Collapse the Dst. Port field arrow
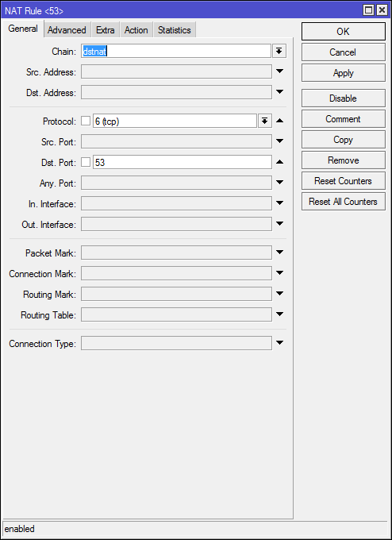The width and height of the screenshot is (392, 540). tap(280, 162)
